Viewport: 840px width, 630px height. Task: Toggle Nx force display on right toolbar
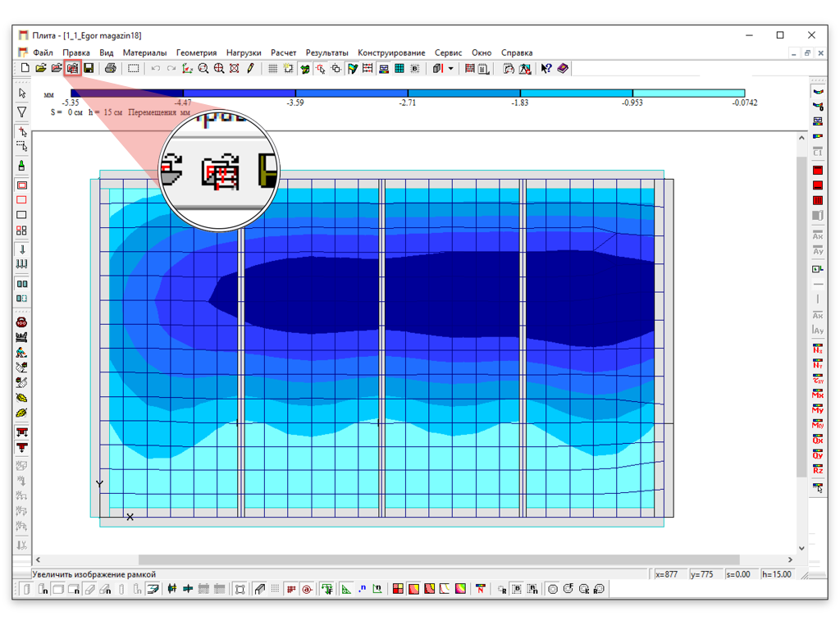[x=817, y=349]
